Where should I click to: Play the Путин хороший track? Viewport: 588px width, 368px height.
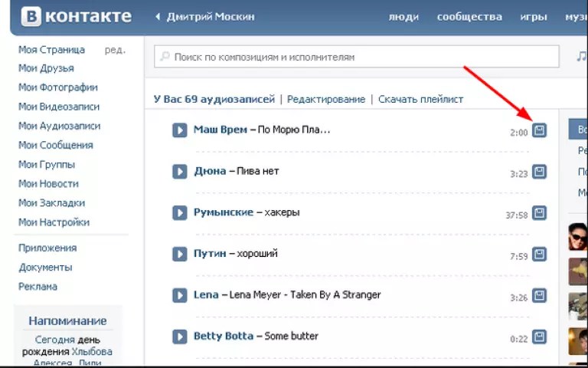[180, 254]
